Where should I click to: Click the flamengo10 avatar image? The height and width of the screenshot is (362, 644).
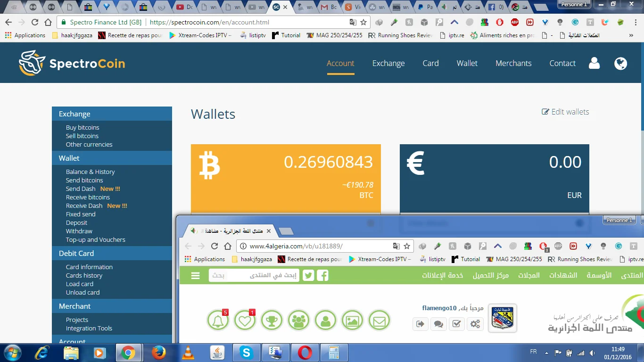coord(502,318)
